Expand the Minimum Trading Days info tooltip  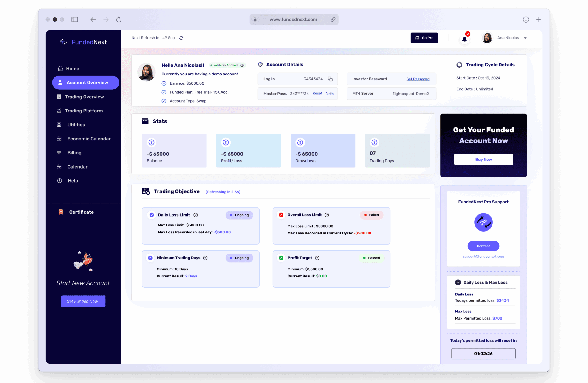pos(206,258)
